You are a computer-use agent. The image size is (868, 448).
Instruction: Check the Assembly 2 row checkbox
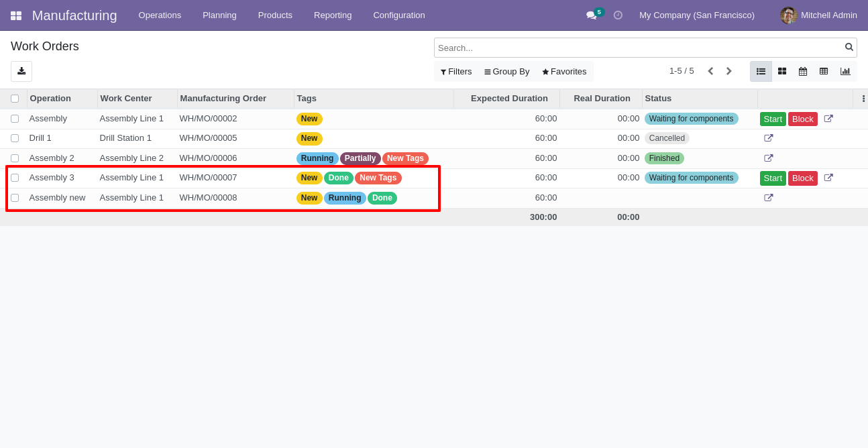[x=15, y=158]
